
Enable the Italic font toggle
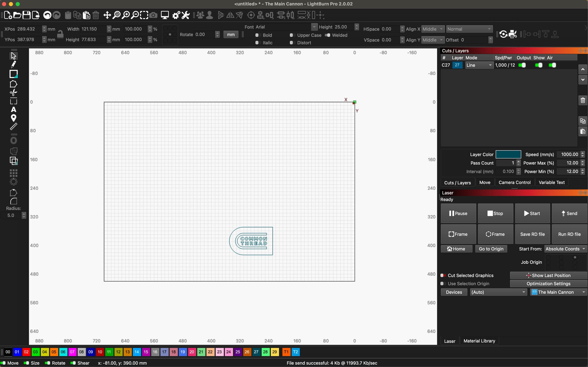257,43
